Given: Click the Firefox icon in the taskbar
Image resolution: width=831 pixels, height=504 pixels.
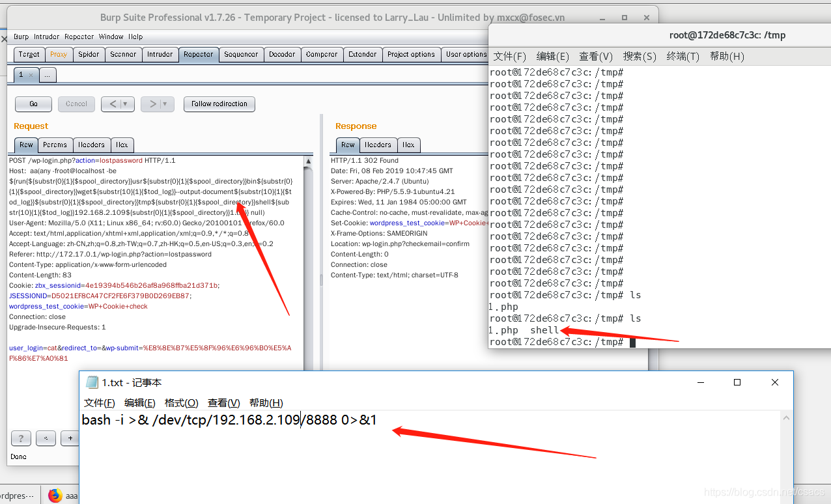Looking at the screenshot, I should click(x=55, y=496).
